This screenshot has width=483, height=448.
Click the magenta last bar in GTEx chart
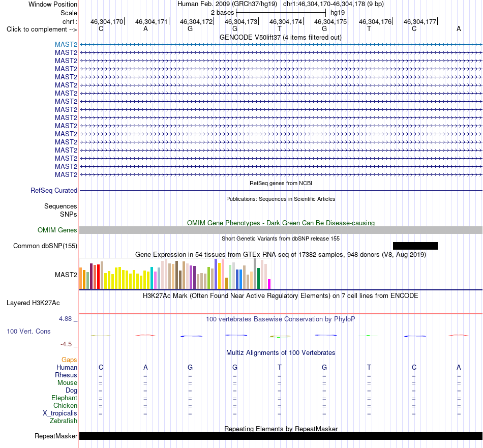pyautogui.click(x=269, y=284)
